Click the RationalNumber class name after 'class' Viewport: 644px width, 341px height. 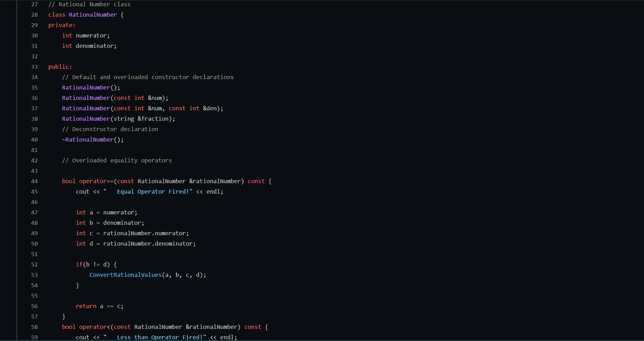click(x=93, y=15)
